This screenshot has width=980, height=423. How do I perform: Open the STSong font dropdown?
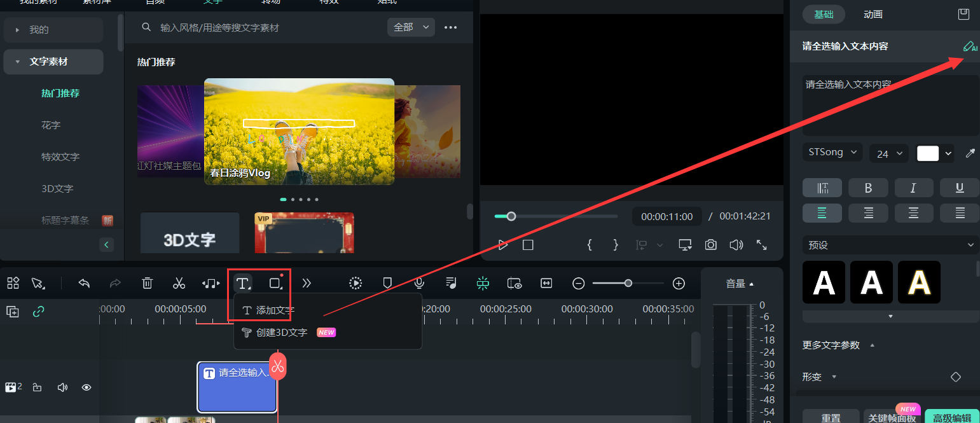832,153
